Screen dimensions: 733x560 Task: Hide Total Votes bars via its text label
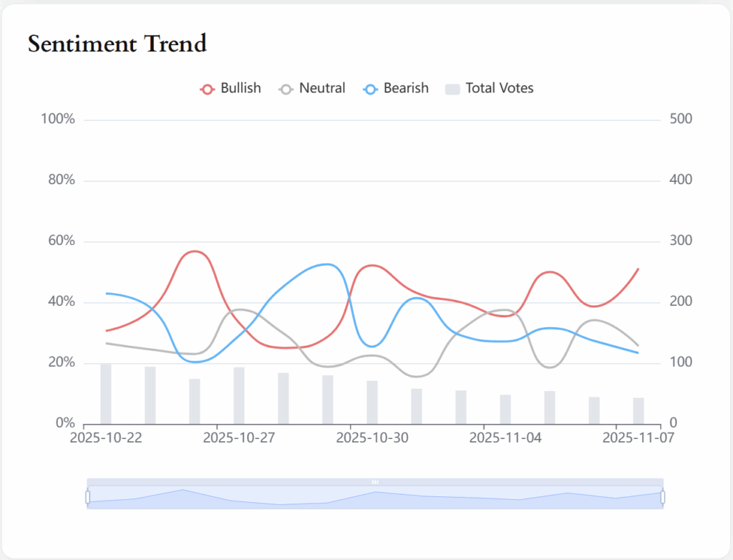pos(500,88)
